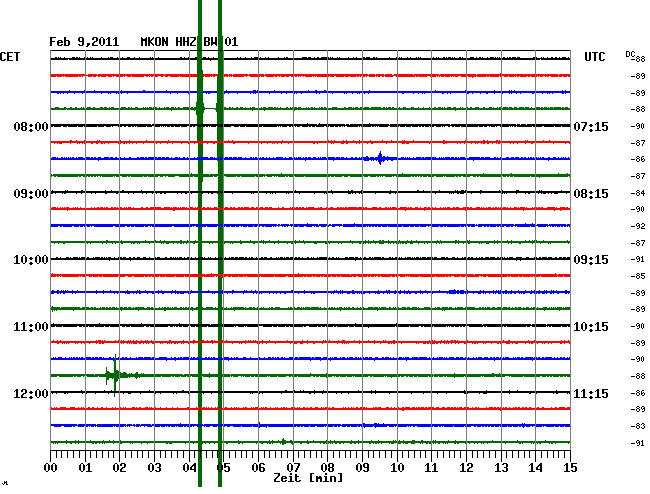Click the DC value -84
The width and height of the screenshot is (650, 494).
638,193
